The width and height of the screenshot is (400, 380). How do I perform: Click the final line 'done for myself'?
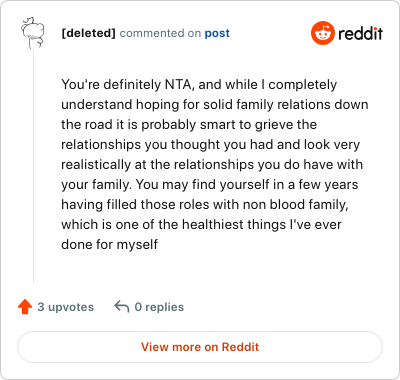coord(109,245)
